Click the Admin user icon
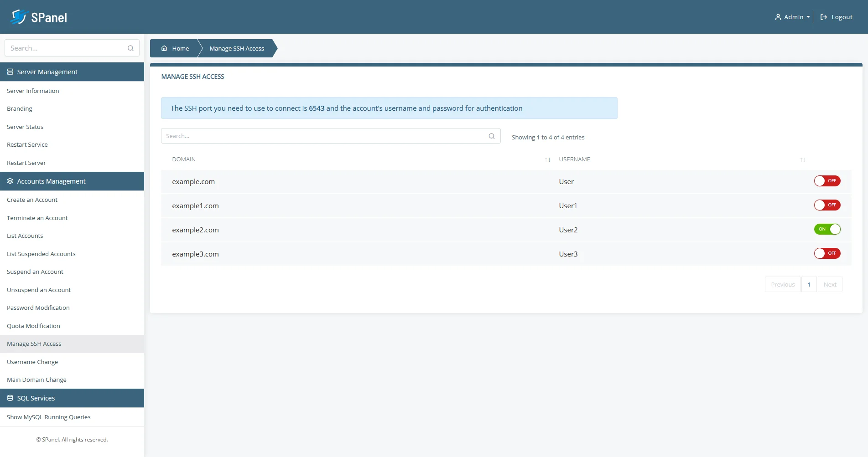This screenshot has width=868, height=457. [778, 17]
